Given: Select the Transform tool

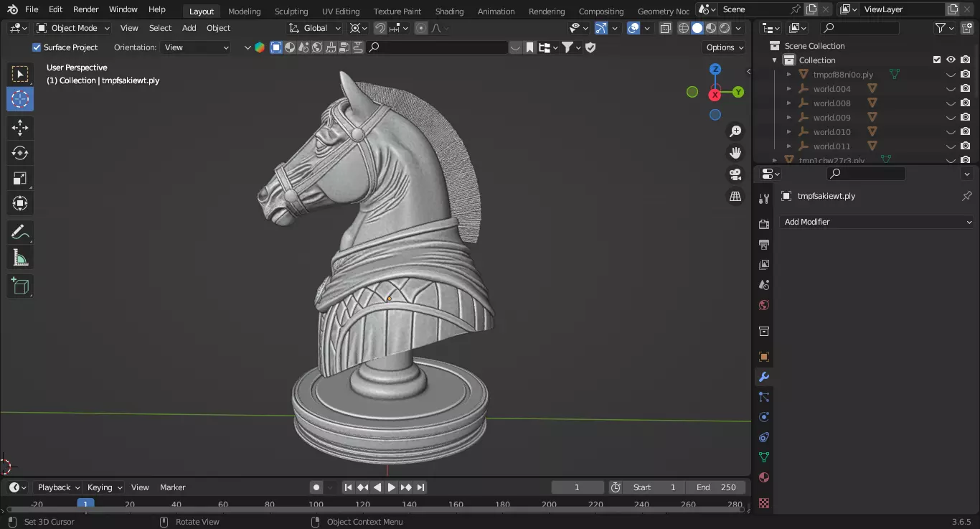Looking at the screenshot, I should 20,203.
